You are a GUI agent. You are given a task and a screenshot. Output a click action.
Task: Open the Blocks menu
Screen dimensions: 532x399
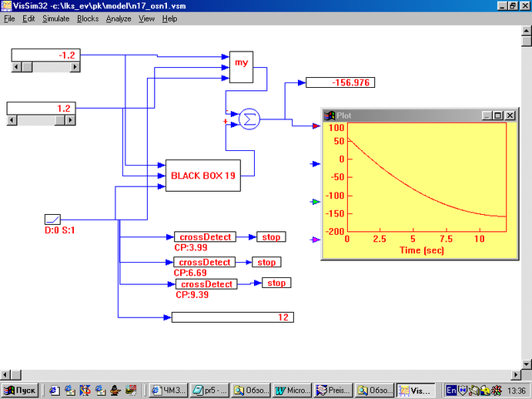click(x=88, y=18)
